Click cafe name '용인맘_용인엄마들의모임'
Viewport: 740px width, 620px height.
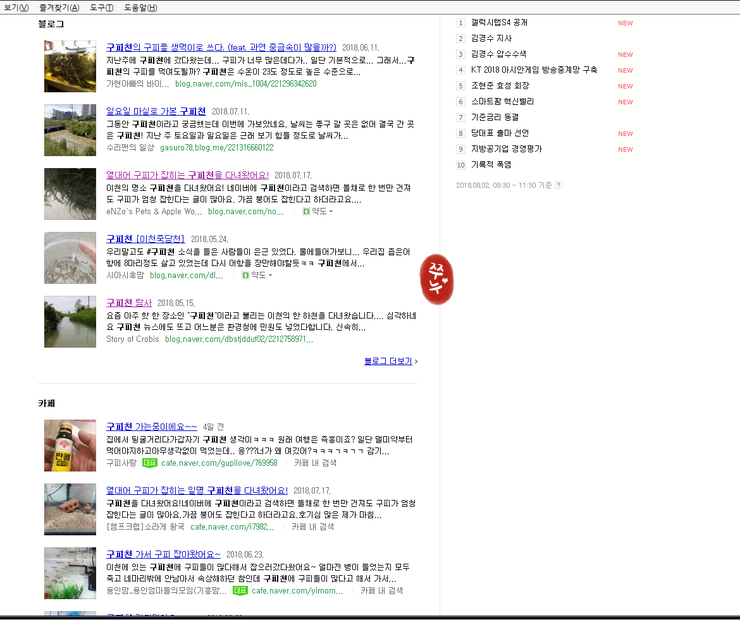[x=166, y=590]
